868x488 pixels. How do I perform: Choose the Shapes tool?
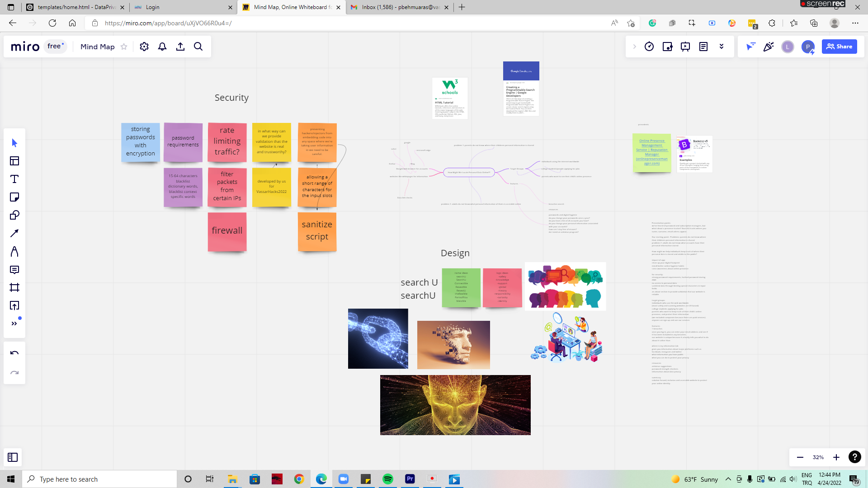[x=14, y=215]
